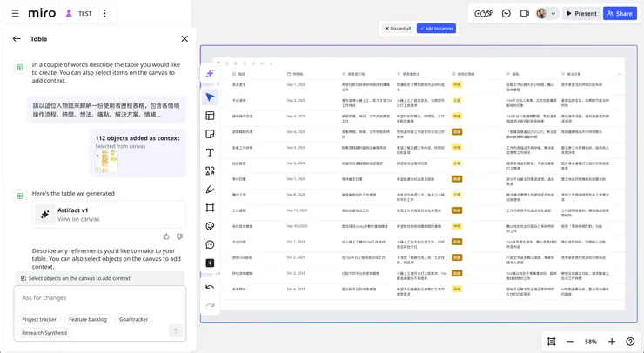Open the chat bubble icon in the top bar
This screenshot has height=353, width=644.
coord(506,14)
